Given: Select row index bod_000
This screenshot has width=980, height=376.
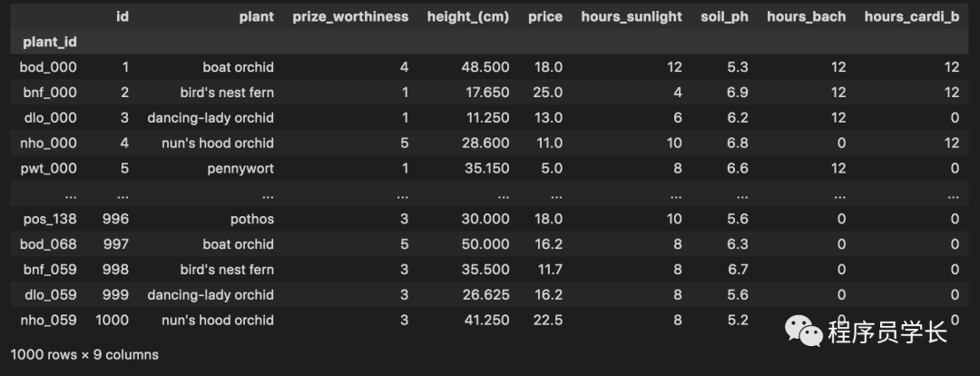Looking at the screenshot, I should point(48,67).
